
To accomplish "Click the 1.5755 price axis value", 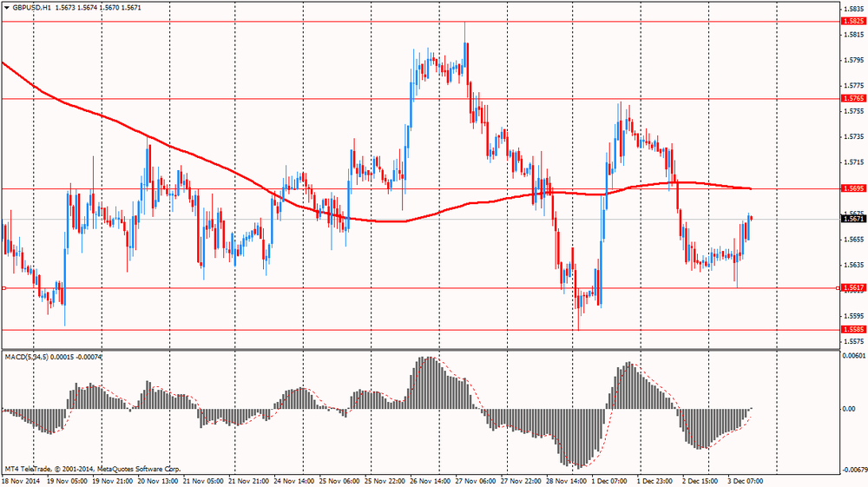I will click(854, 111).
